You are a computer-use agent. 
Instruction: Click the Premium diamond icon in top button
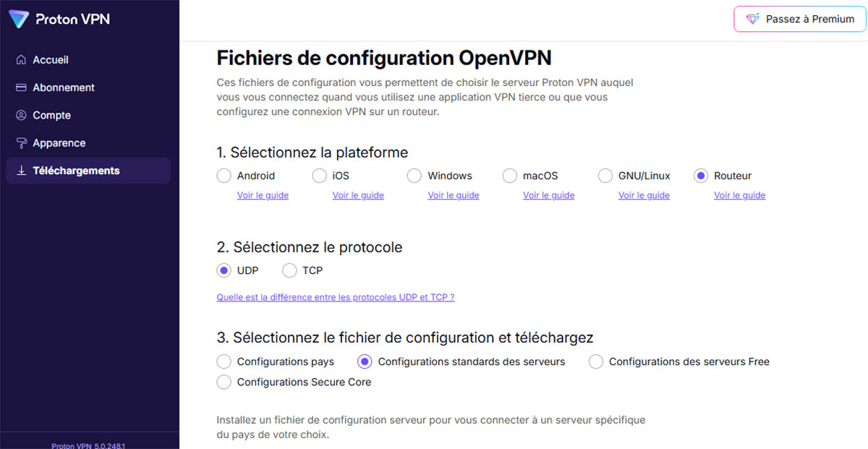coord(754,20)
